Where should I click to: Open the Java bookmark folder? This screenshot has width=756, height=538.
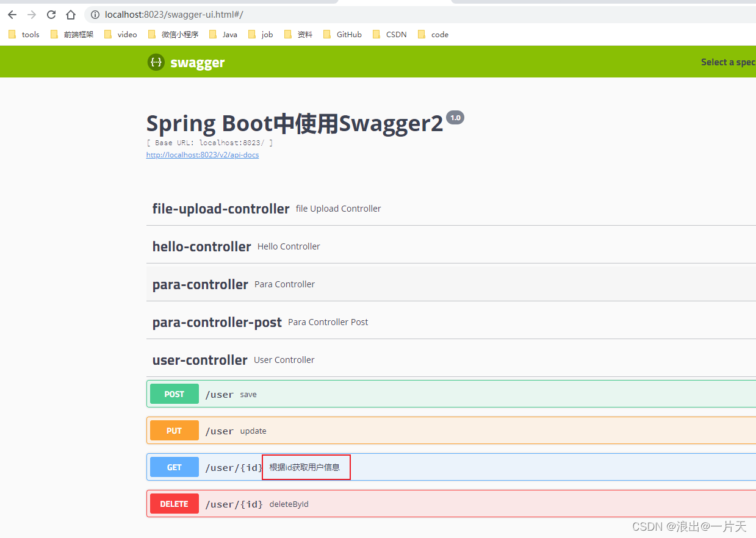(x=223, y=34)
